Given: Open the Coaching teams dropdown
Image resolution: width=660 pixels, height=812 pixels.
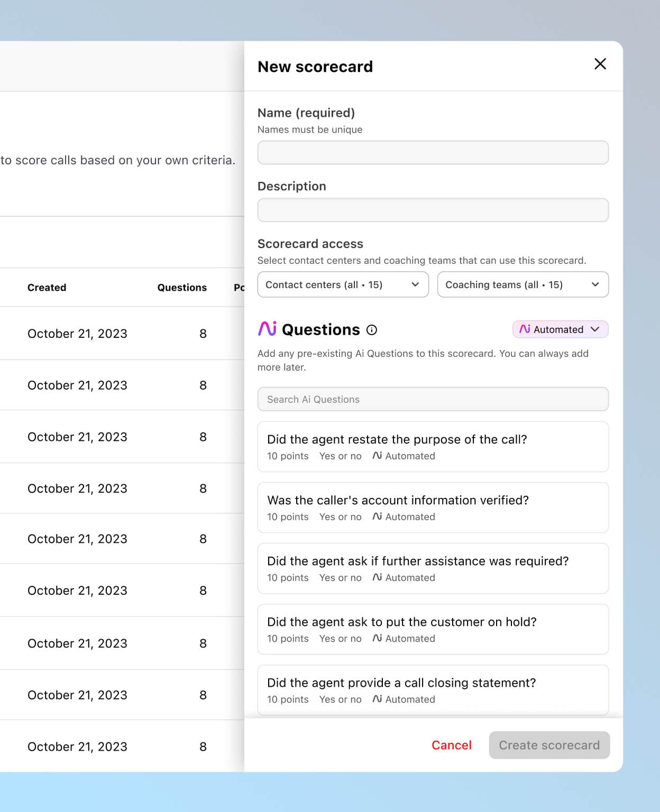Looking at the screenshot, I should [x=522, y=284].
